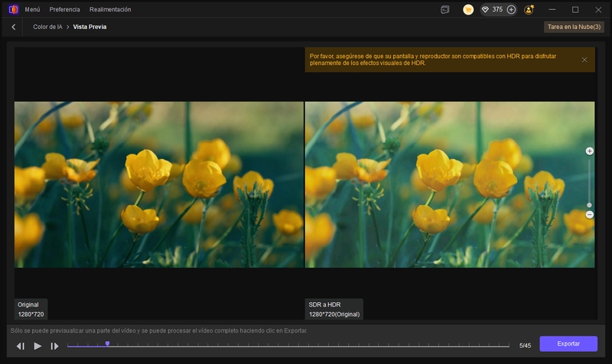Open Tarea en la Nube(3) tasks
Viewport: 612px width, 364px height.
pos(574,27)
